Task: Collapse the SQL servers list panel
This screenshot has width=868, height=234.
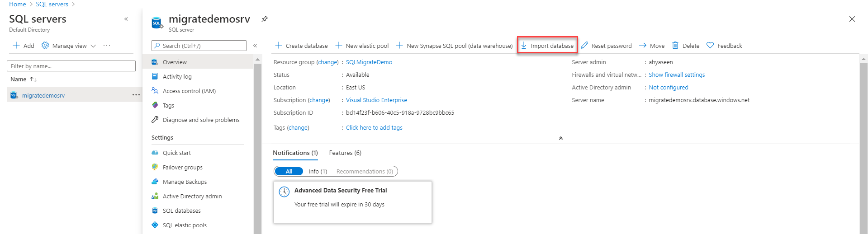Action: coord(126,19)
